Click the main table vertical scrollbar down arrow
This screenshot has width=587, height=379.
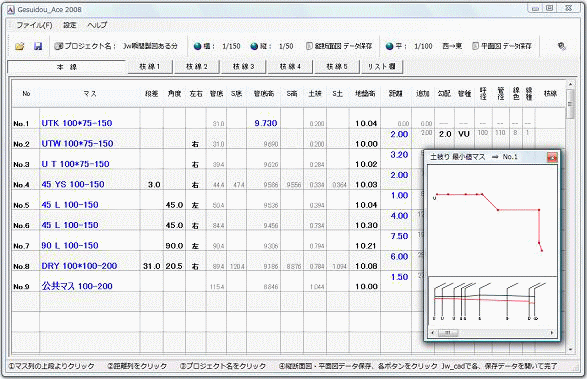[x=571, y=349]
